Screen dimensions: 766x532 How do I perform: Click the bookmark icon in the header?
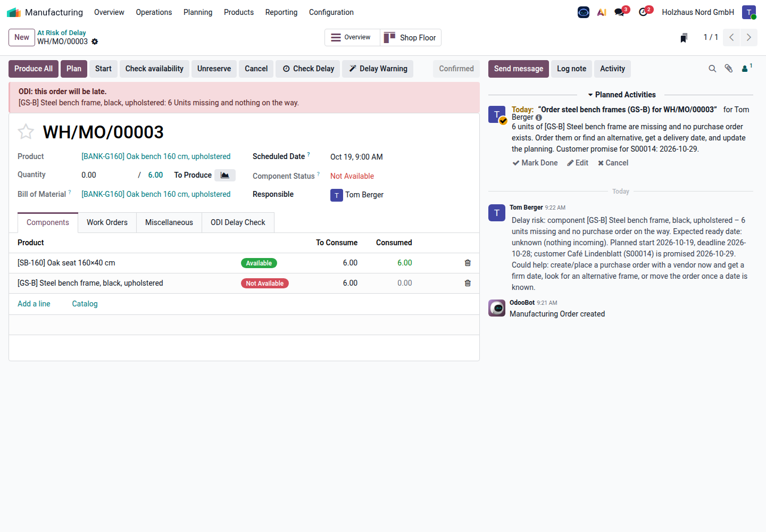pyautogui.click(x=684, y=38)
